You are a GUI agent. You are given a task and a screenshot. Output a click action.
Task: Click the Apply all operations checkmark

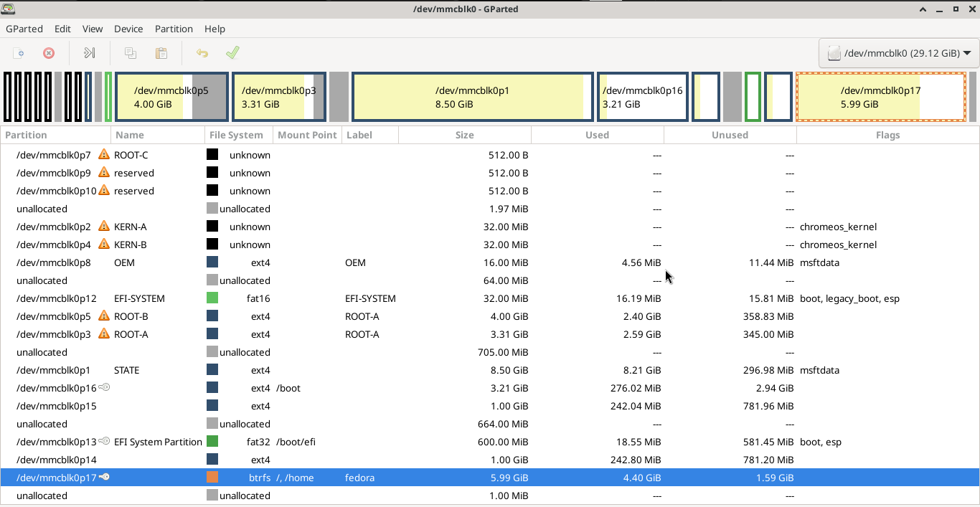tap(232, 53)
